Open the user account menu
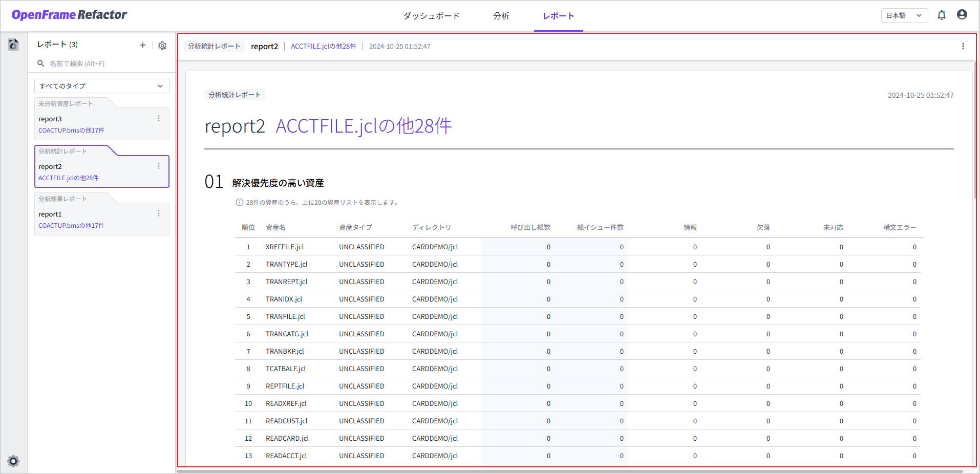The width and height of the screenshot is (980, 474). [962, 15]
